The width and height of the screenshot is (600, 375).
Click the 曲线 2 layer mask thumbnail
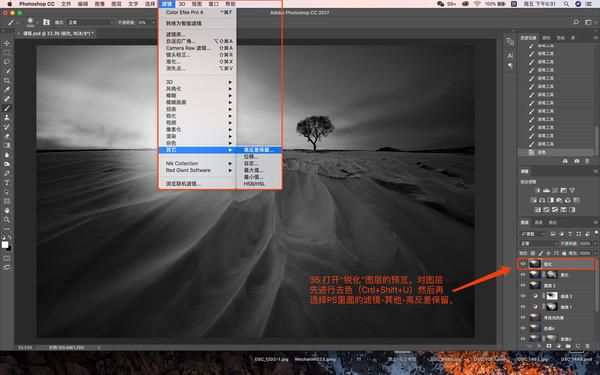click(x=551, y=296)
